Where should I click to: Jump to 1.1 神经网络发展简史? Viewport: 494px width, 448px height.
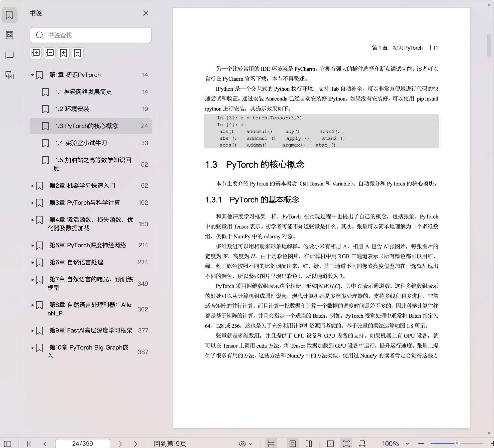click(91, 92)
